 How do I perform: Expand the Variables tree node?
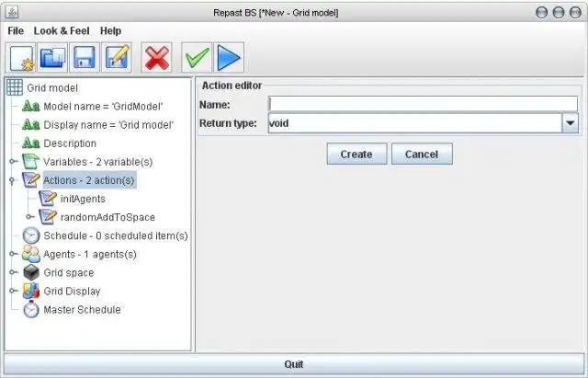coord(13,162)
